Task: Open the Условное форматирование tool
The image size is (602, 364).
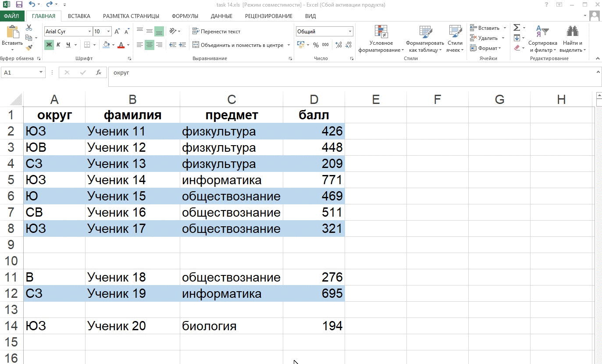Action: point(381,39)
